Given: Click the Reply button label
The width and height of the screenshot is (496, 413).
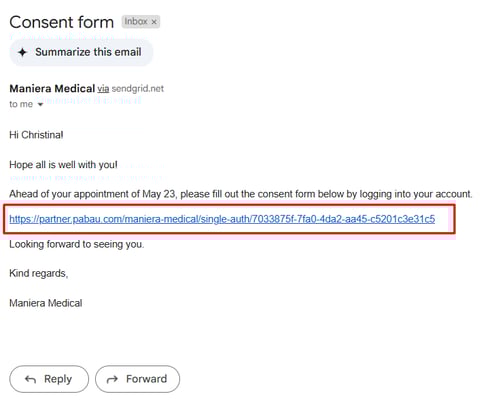Looking at the screenshot, I should tap(58, 379).
